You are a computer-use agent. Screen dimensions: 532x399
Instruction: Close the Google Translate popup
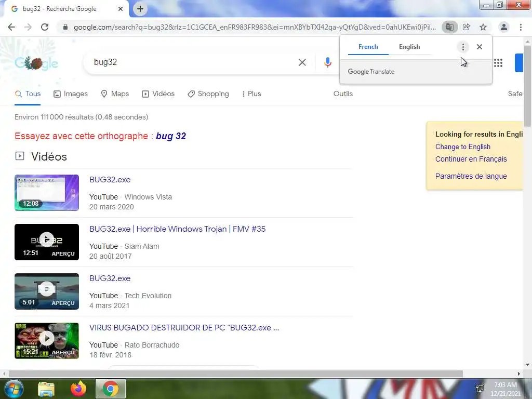click(x=480, y=47)
